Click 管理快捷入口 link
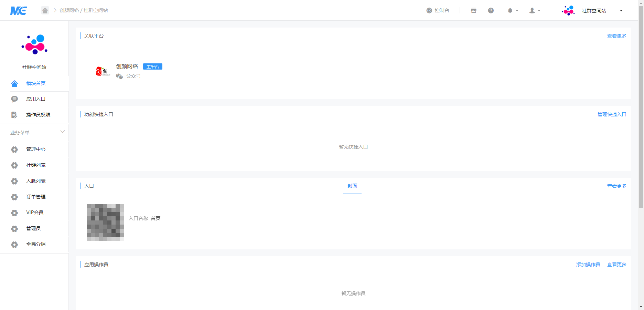Screen dimensions: 644x310 coord(612,114)
